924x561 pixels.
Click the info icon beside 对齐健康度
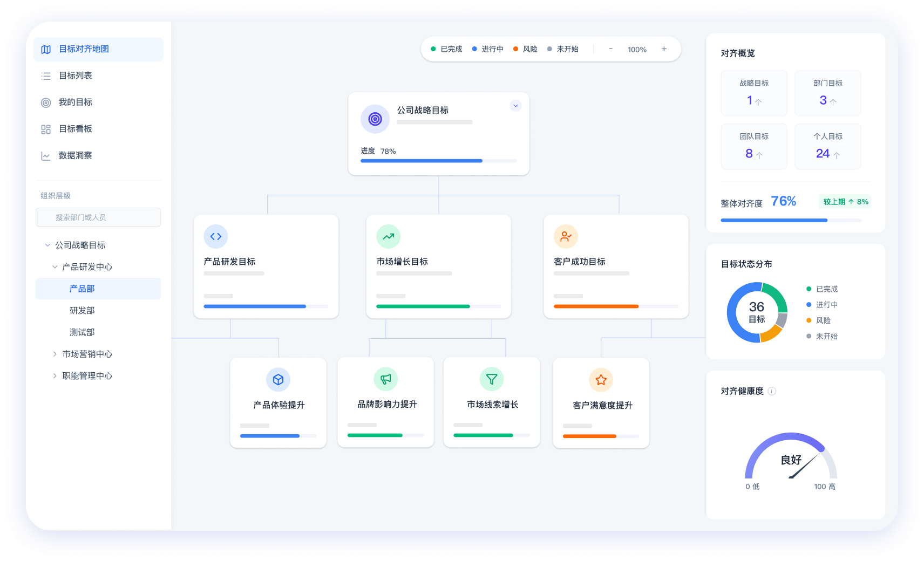(x=772, y=391)
